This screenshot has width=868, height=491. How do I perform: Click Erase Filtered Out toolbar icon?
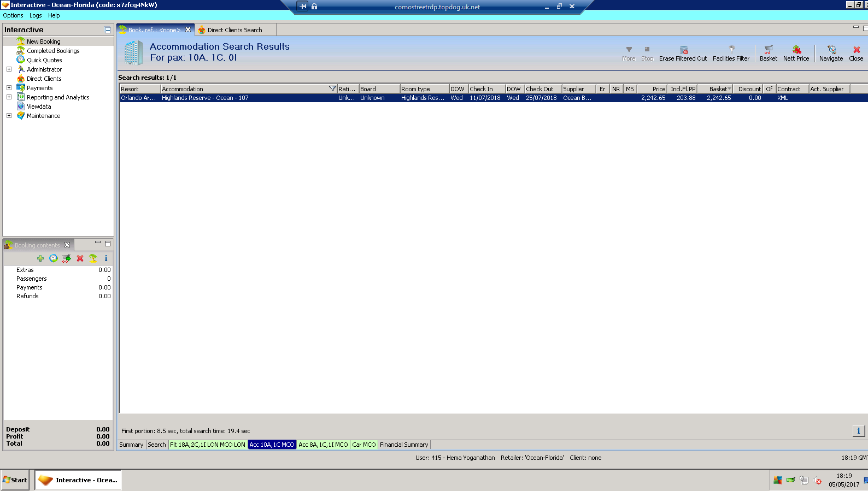683,53
